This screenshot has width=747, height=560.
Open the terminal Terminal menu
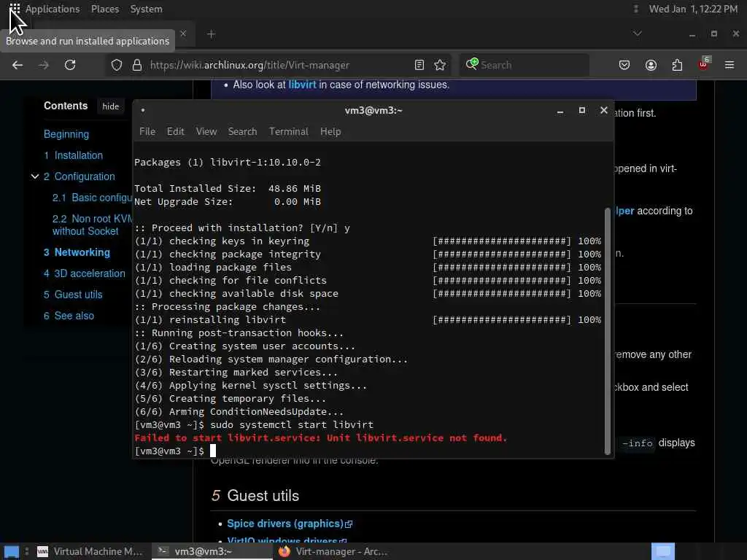click(x=288, y=131)
